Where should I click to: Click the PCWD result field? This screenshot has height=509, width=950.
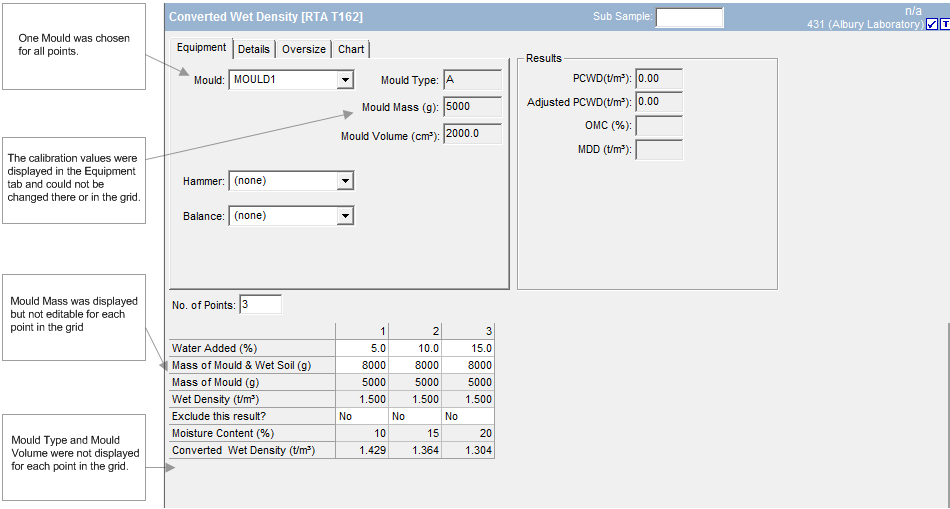[x=658, y=78]
